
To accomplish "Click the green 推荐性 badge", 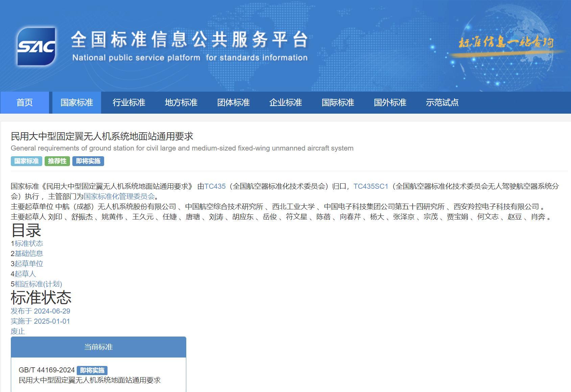I will pyautogui.click(x=57, y=161).
